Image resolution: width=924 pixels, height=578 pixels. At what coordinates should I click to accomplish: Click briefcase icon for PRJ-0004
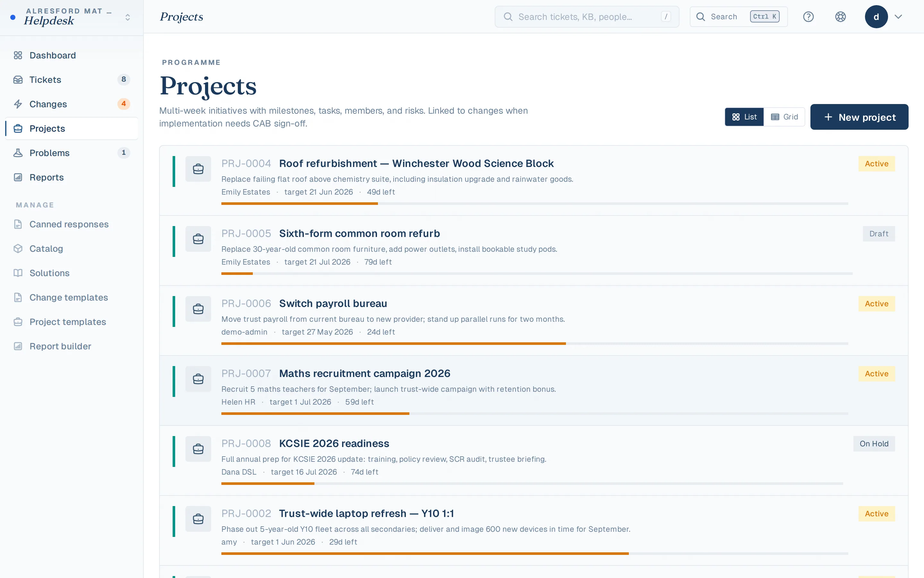pyautogui.click(x=198, y=169)
